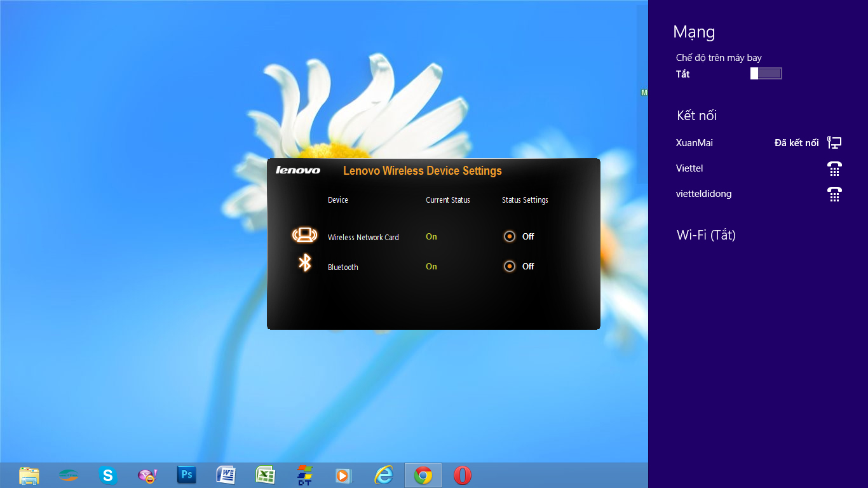Click the Bluetooth icon in Lenovo settings
Image resolution: width=868 pixels, height=488 pixels.
[x=305, y=262]
